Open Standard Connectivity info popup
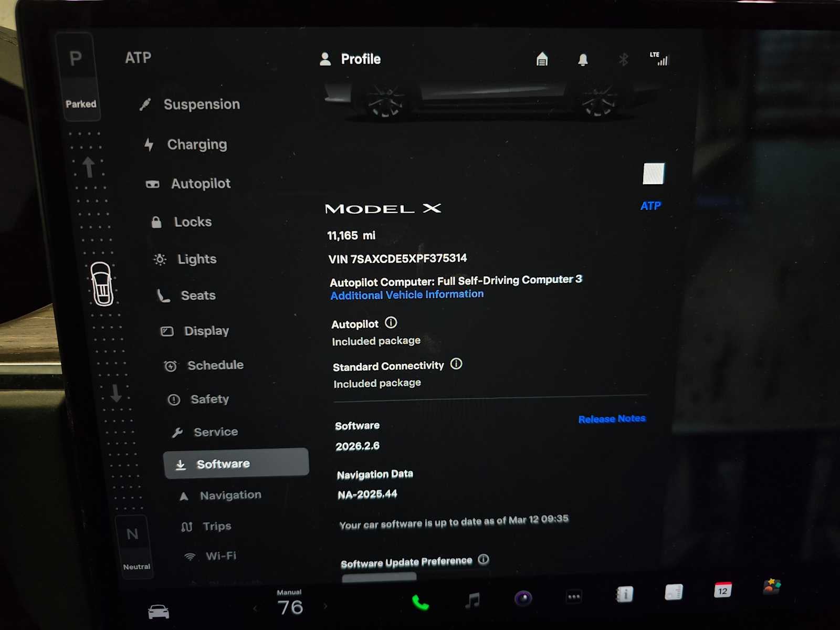This screenshot has height=630, width=840. click(456, 364)
